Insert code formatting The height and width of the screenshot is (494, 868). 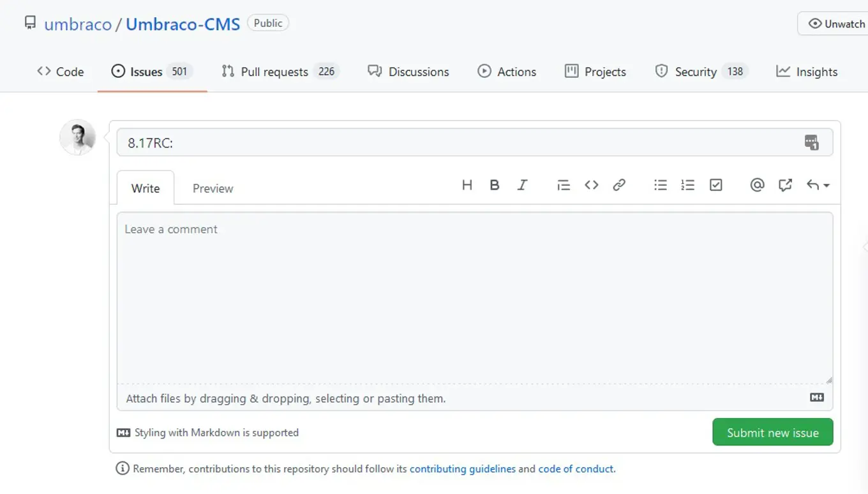[591, 185]
